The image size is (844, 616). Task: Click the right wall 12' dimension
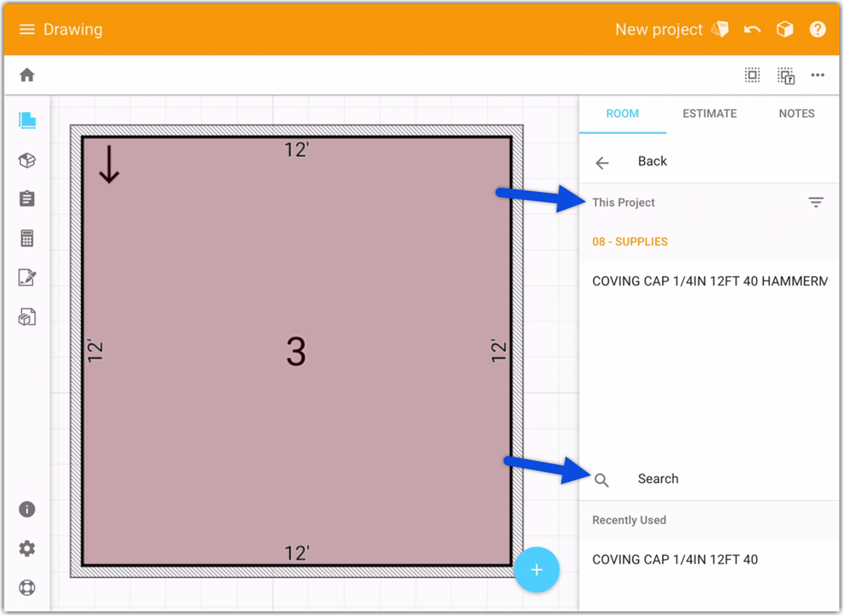point(498,351)
